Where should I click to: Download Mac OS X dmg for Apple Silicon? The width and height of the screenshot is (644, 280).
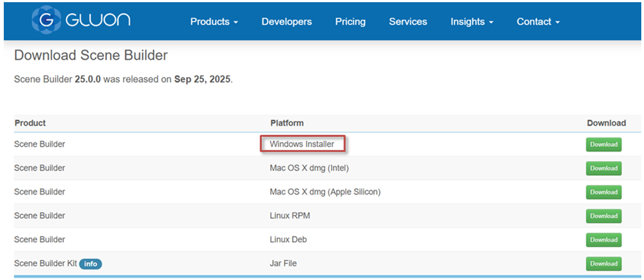(x=603, y=192)
